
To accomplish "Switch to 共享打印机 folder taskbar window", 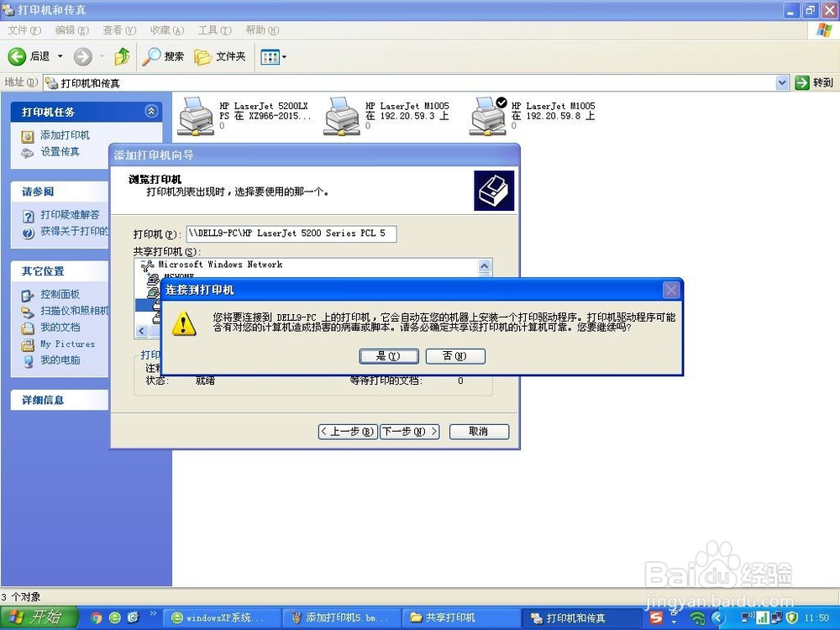I will point(461,617).
